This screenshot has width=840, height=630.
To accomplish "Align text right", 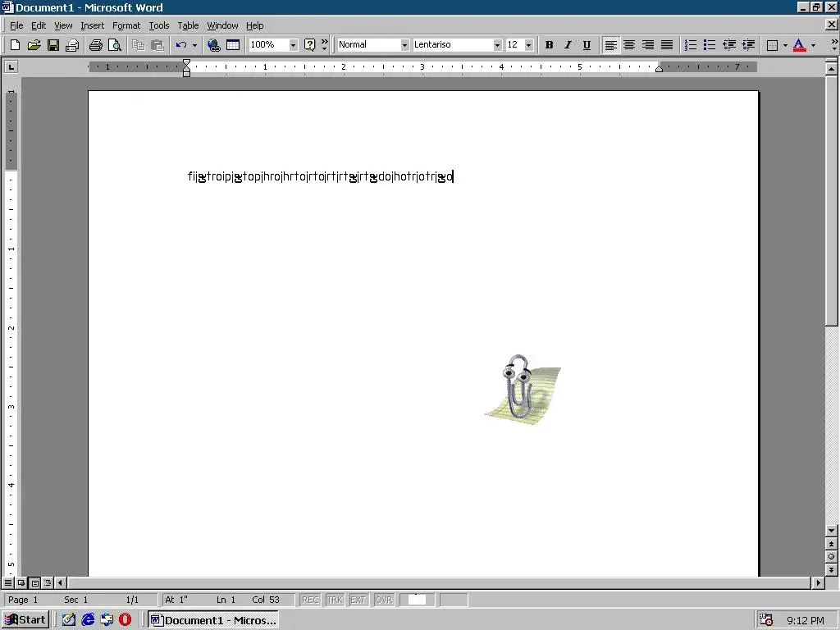I will [x=648, y=45].
